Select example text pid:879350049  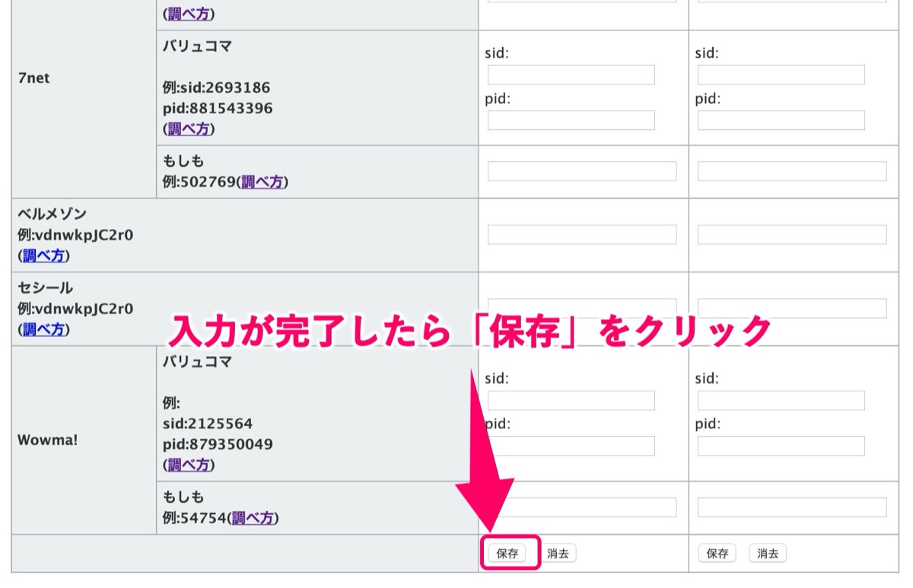pyautogui.click(x=218, y=443)
